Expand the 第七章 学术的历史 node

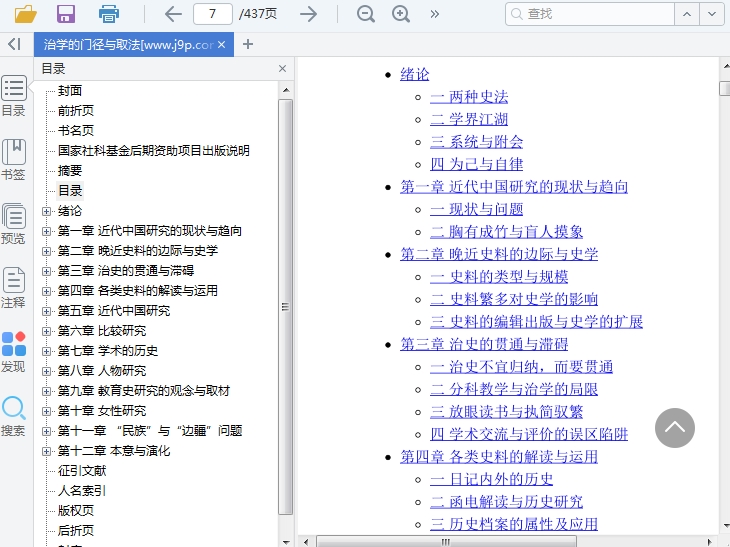pos(46,351)
